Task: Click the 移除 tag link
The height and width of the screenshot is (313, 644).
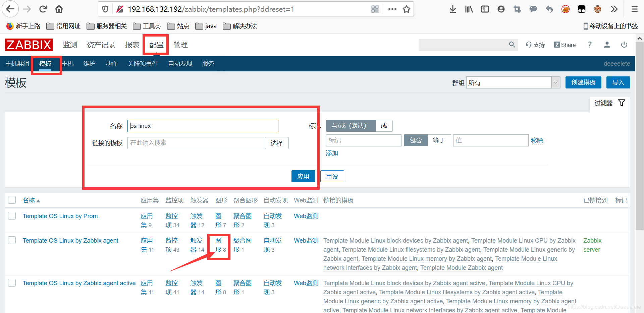Action: tap(537, 140)
